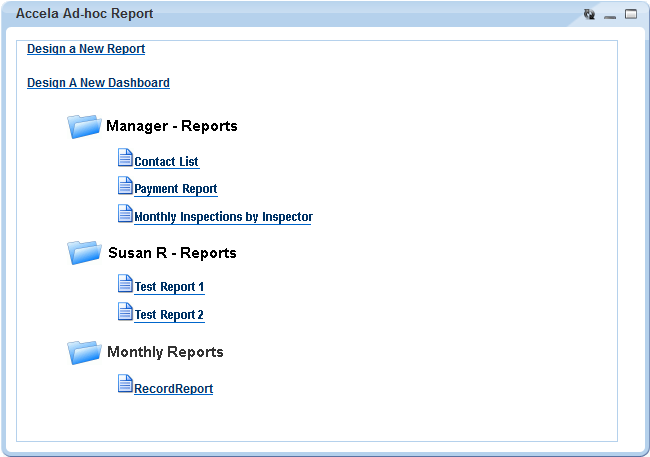Image resolution: width=650 pixels, height=457 pixels.
Task: Select the Monthly Reports folder icon
Action: 85,352
